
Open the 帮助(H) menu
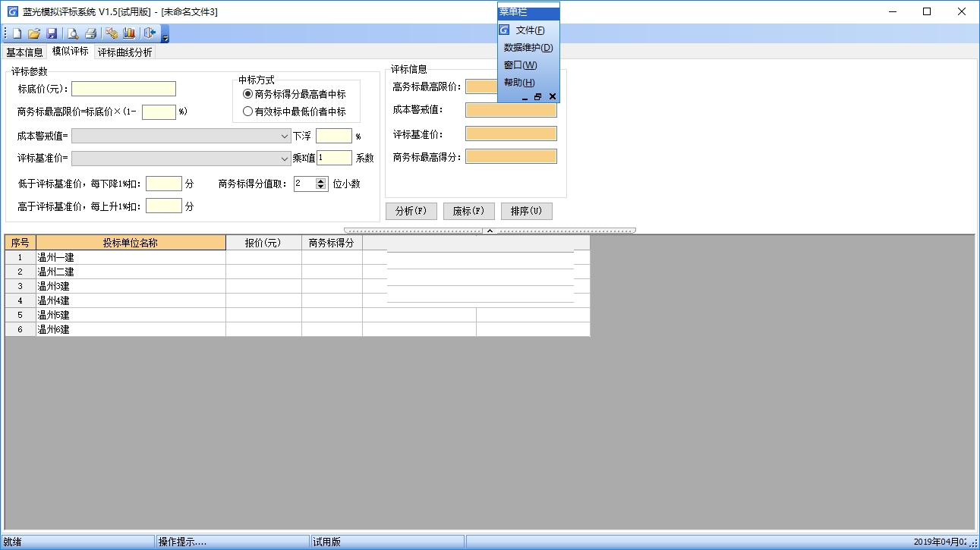(519, 83)
